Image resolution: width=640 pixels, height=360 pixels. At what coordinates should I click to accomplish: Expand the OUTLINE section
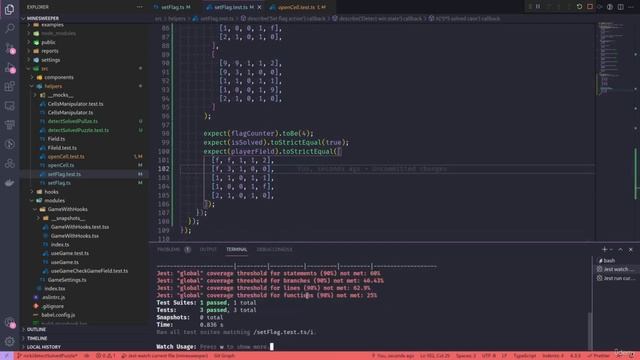point(36,329)
